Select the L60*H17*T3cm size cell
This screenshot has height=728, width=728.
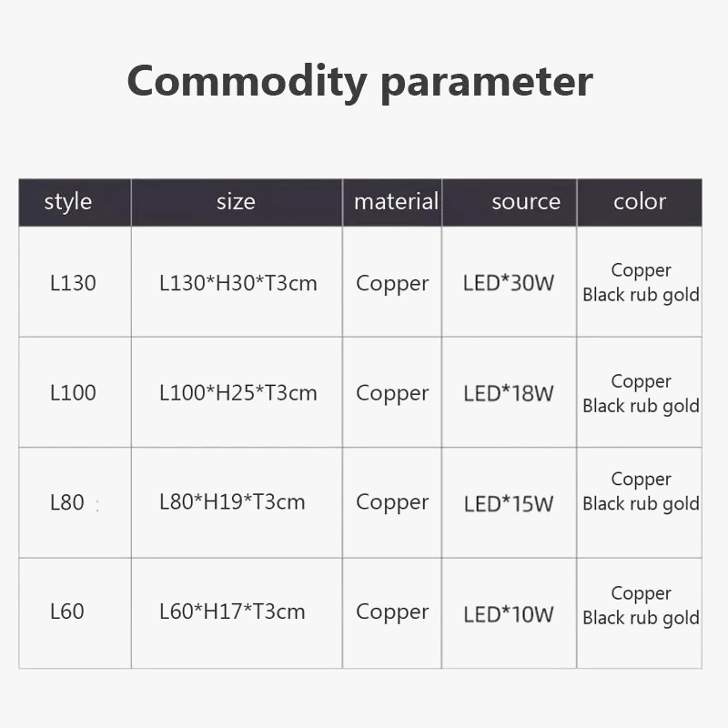click(x=232, y=612)
